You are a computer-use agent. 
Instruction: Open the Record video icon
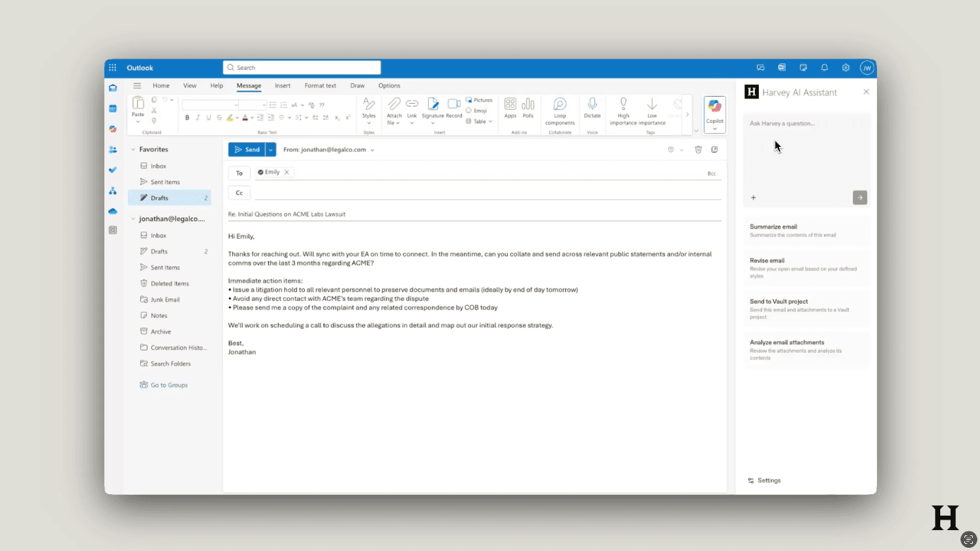(454, 104)
